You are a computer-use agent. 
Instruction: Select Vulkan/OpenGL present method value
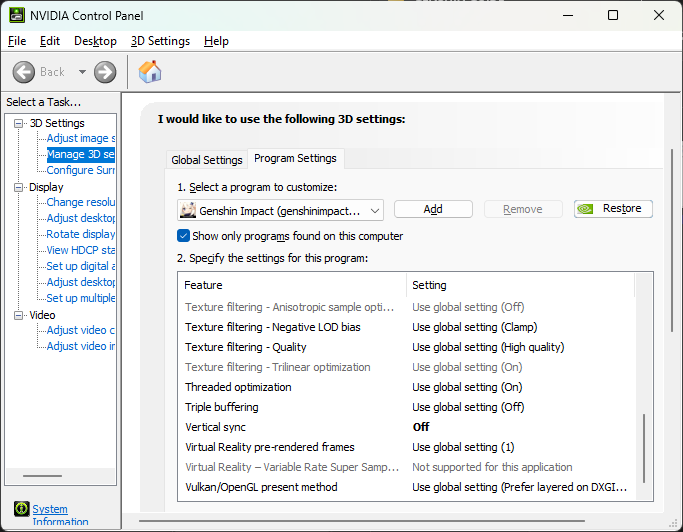point(520,487)
